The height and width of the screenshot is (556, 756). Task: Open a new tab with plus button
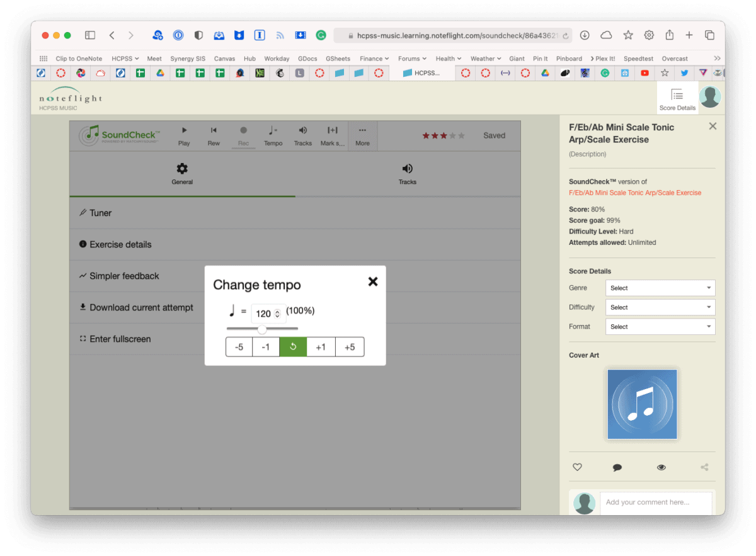click(x=689, y=35)
